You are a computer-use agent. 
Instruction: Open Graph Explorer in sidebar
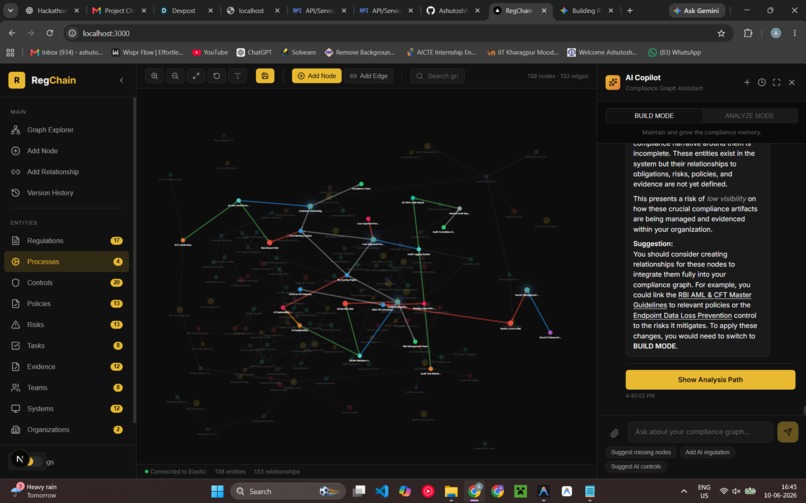67,130
